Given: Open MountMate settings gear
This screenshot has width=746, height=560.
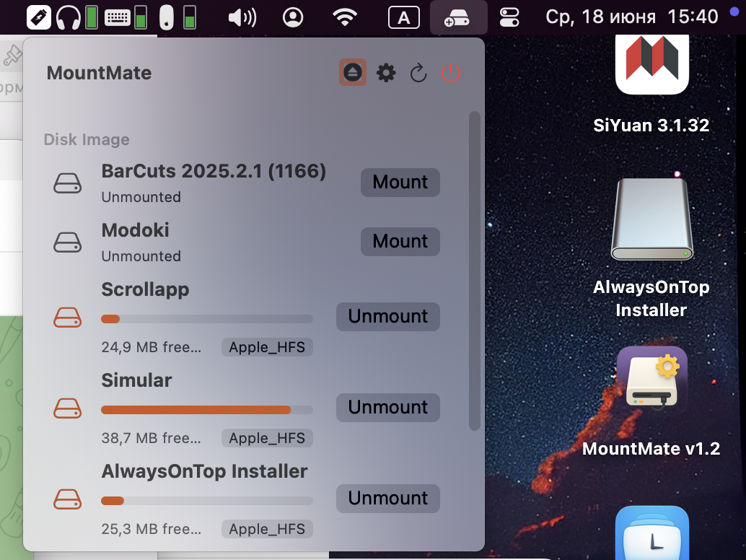Looking at the screenshot, I should (x=386, y=73).
